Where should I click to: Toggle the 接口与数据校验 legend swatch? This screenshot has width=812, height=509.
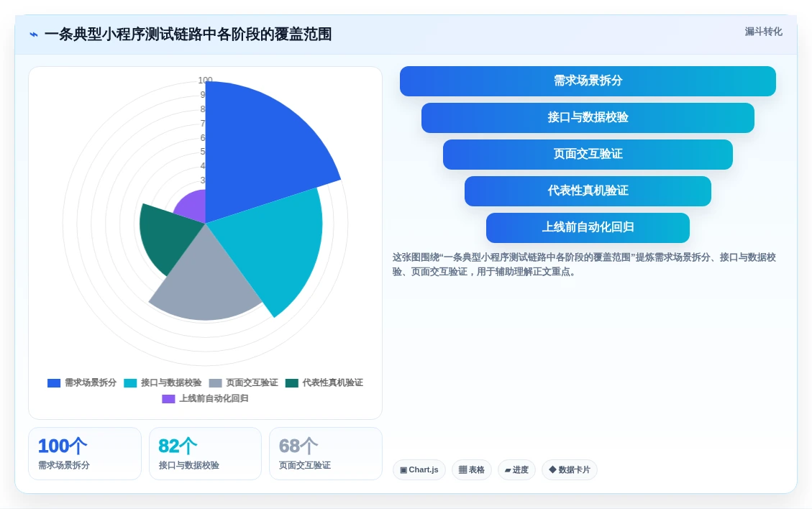tap(130, 383)
